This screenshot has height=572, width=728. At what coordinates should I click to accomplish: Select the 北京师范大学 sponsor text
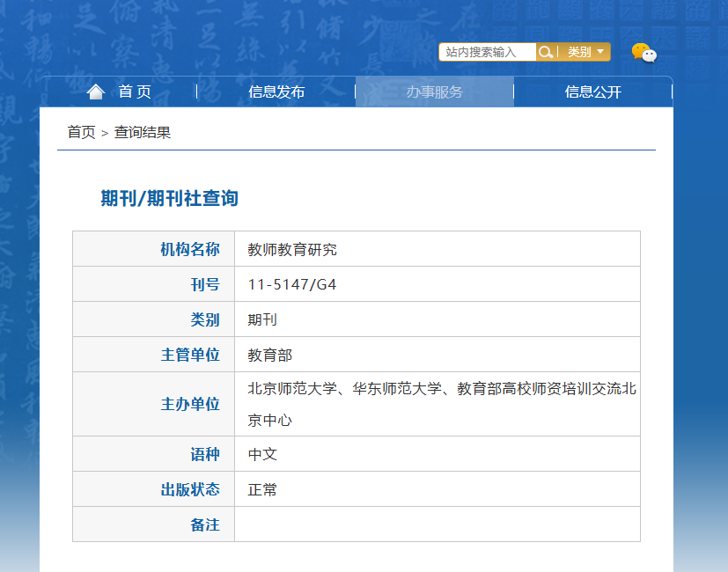[292, 388]
